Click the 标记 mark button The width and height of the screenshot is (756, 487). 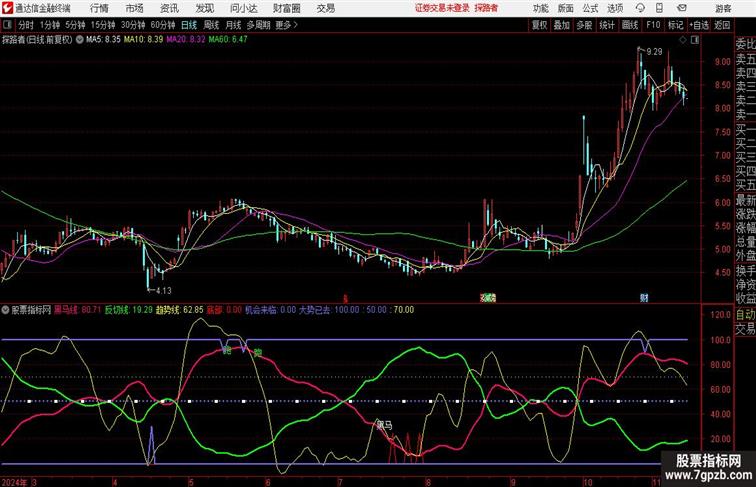675,25
